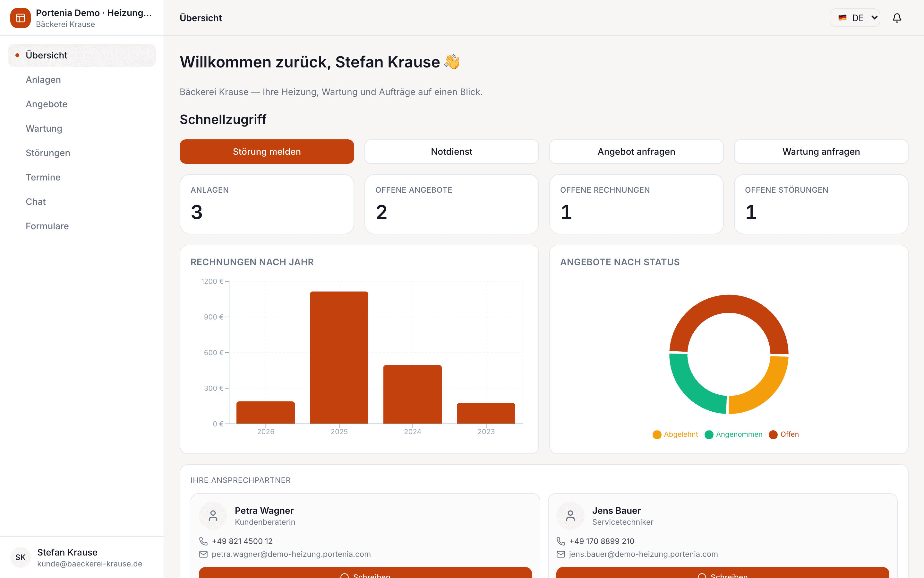Open the notifications bell
The width and height of the screenshot is (924, 578).
click(897, 18)
